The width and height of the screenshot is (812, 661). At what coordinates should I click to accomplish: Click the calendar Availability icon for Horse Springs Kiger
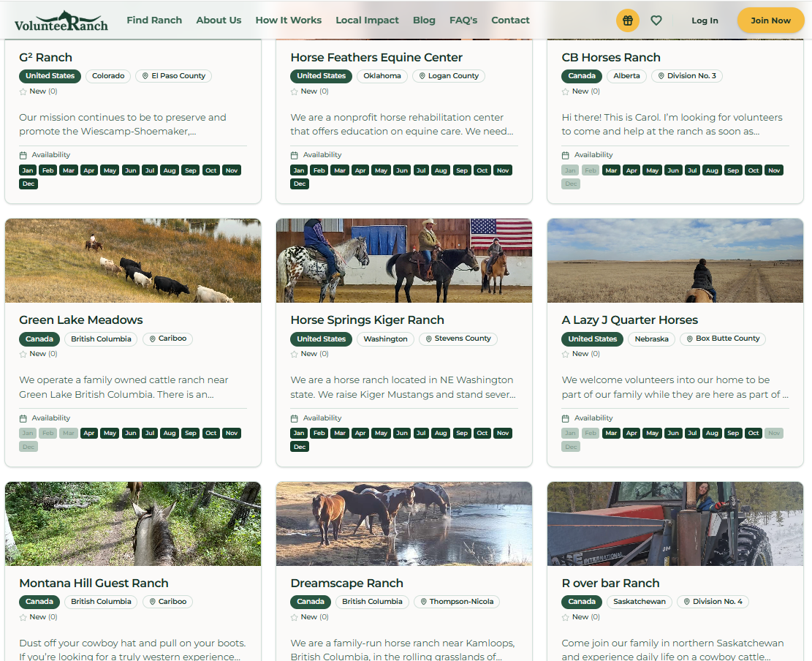[294, 418]
